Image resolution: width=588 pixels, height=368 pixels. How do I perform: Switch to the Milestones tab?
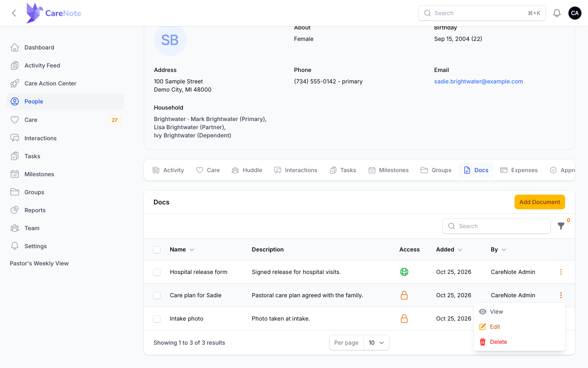point(388,170)
